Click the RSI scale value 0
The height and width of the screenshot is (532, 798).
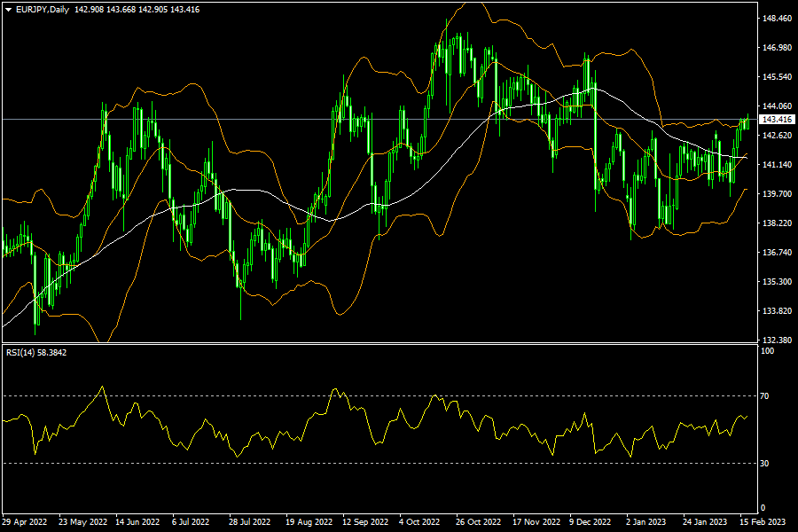pos(763,508)
